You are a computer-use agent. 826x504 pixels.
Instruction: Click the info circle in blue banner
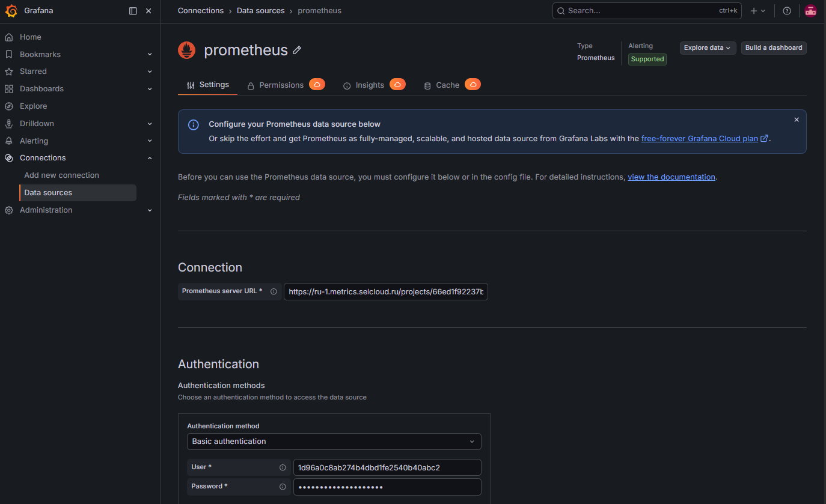tap(194, 125)
